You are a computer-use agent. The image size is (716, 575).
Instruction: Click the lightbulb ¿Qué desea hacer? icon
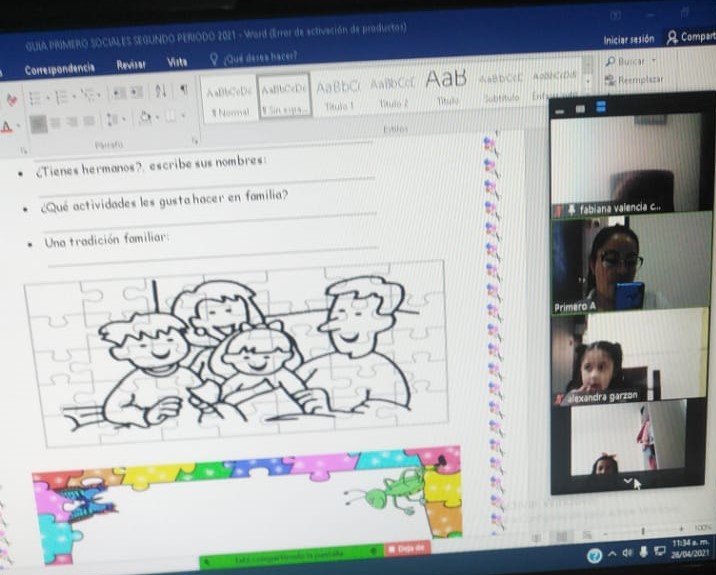[213, 59]
